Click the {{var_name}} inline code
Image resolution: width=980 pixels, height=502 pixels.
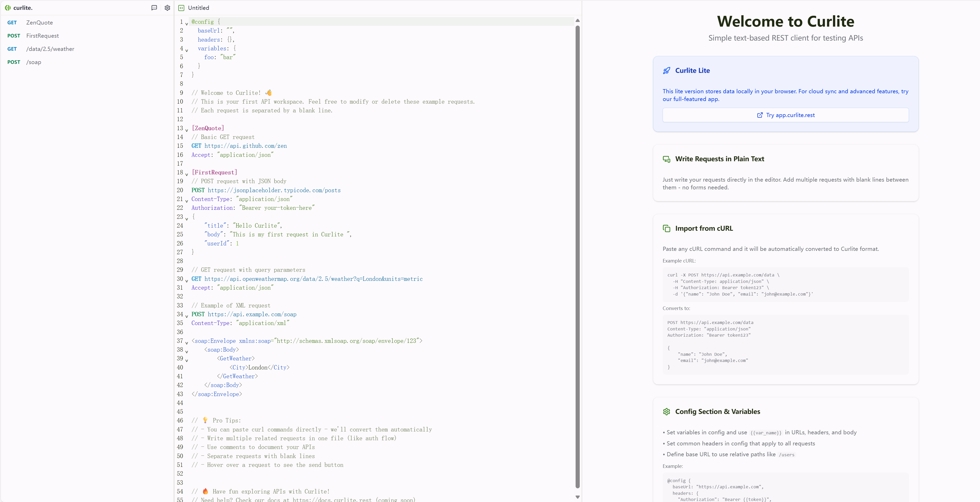(766, 433)
